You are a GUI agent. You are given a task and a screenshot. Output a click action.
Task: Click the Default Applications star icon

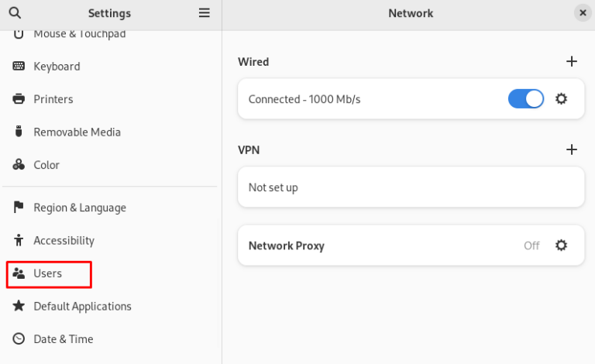[19, 306]
